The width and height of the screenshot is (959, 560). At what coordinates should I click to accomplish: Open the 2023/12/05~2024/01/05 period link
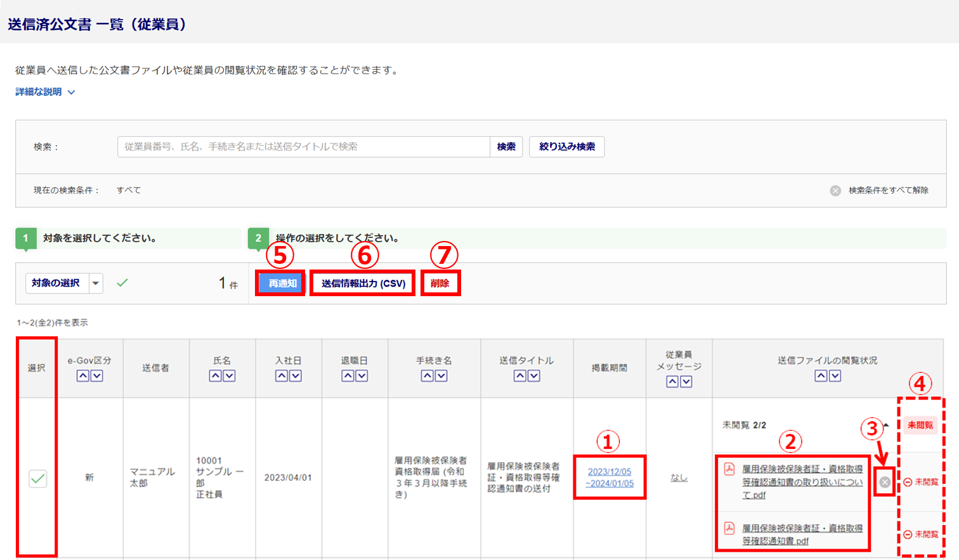click(x=610, y=478)
